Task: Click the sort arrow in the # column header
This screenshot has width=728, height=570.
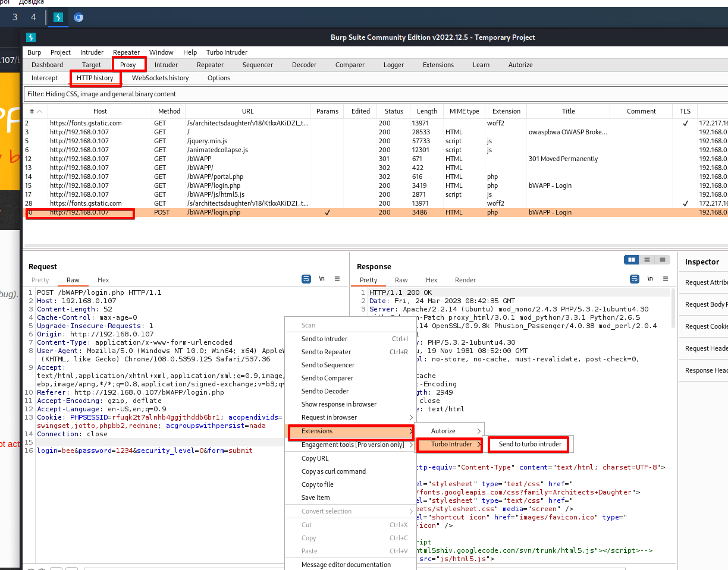Action: coord(39,111)
